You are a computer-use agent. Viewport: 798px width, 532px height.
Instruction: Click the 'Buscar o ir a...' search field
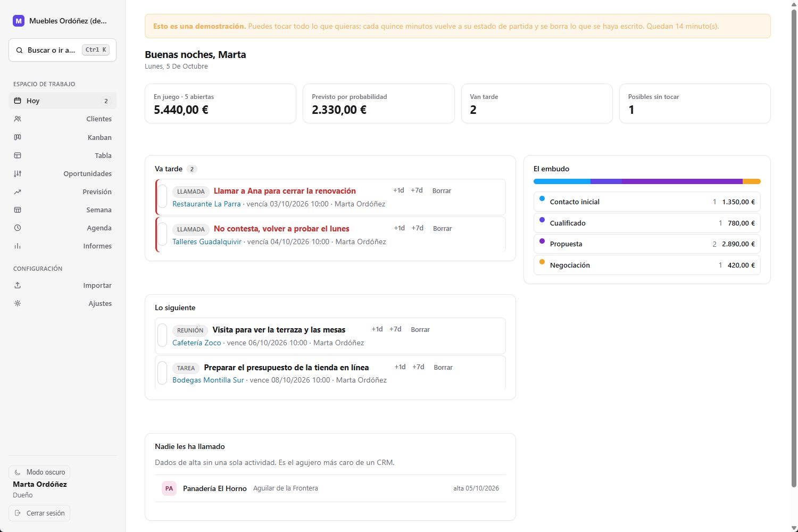pyautogui.click(x=62, y=50)
